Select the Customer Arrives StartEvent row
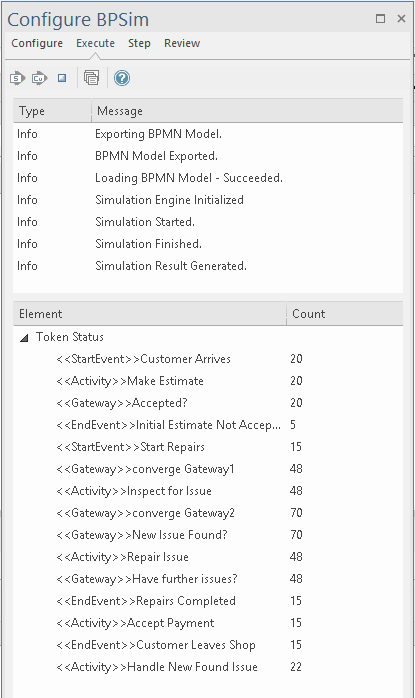Image resolution: width=415 pixels, height=698 pixels. (208, 359)
